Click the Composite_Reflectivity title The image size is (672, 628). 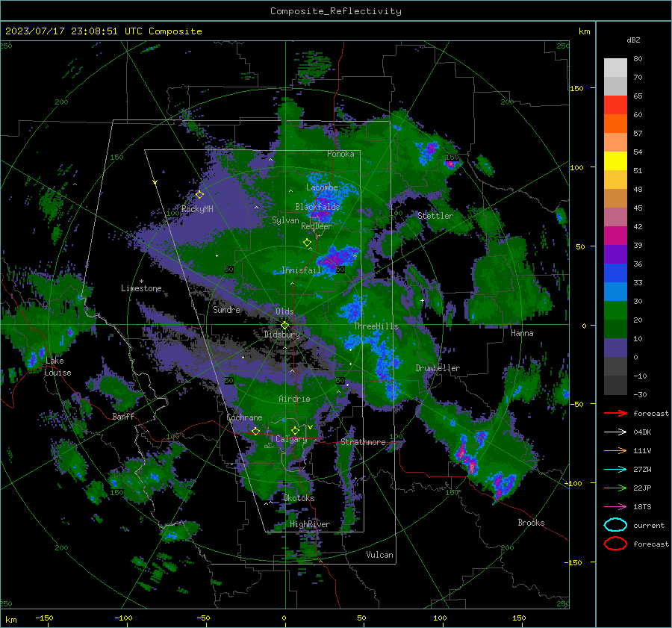[x=336, y=11]
